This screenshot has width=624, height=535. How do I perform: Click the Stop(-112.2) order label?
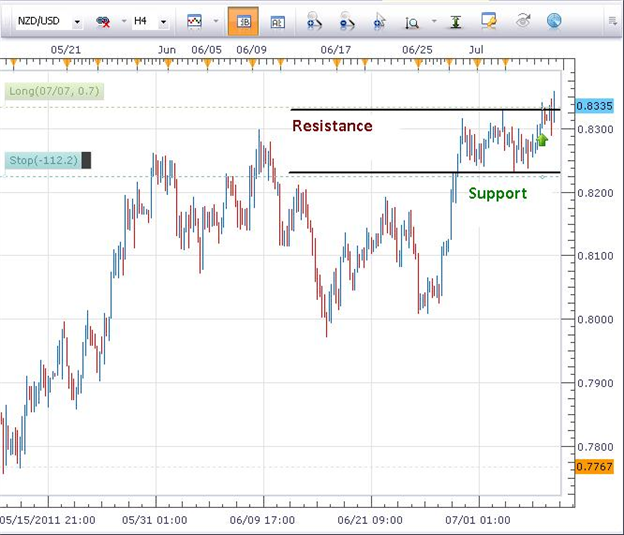(x=43, y=160)
